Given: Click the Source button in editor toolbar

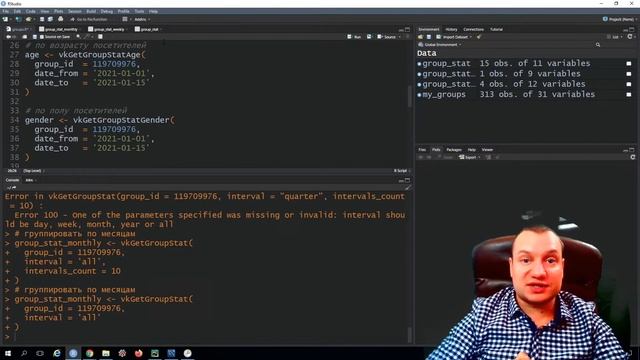Looking at the screenshot, I should pyautogui.click(x=387, y=37).
